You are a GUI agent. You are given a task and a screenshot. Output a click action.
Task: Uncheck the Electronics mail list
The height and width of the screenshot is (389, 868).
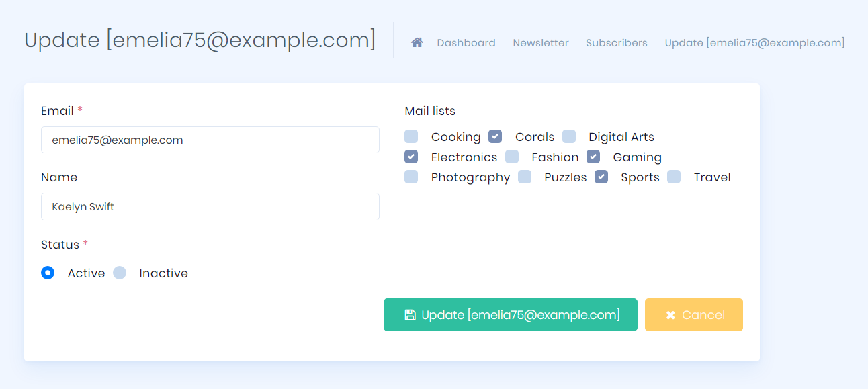click(411, 157)
